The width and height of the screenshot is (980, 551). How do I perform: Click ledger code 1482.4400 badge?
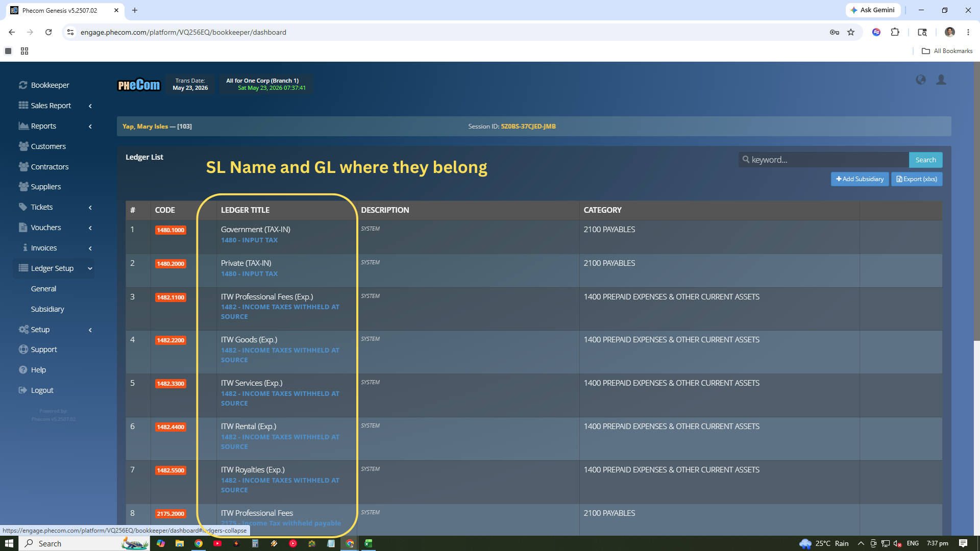tap(170, 427)
